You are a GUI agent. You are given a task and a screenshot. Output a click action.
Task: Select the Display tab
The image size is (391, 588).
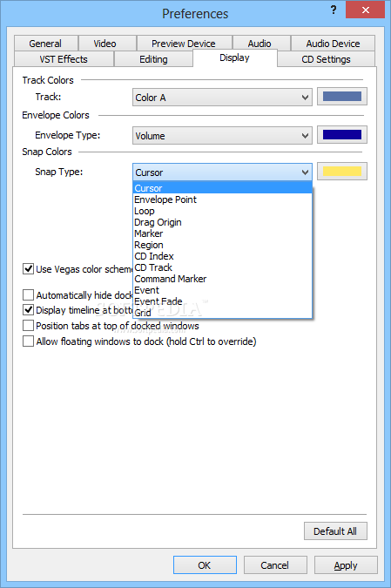[x=234, y=57]
